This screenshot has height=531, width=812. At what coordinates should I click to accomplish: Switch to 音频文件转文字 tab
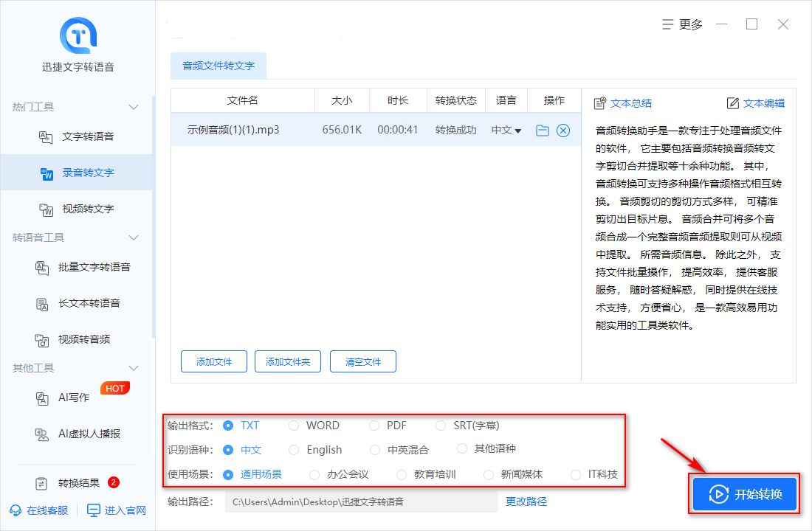[x=219, y=66]
